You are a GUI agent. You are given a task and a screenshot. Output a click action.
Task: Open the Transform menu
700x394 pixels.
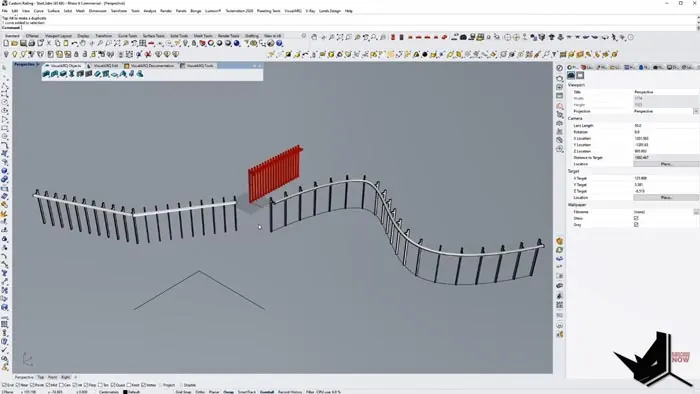click(x=119, y=11)
